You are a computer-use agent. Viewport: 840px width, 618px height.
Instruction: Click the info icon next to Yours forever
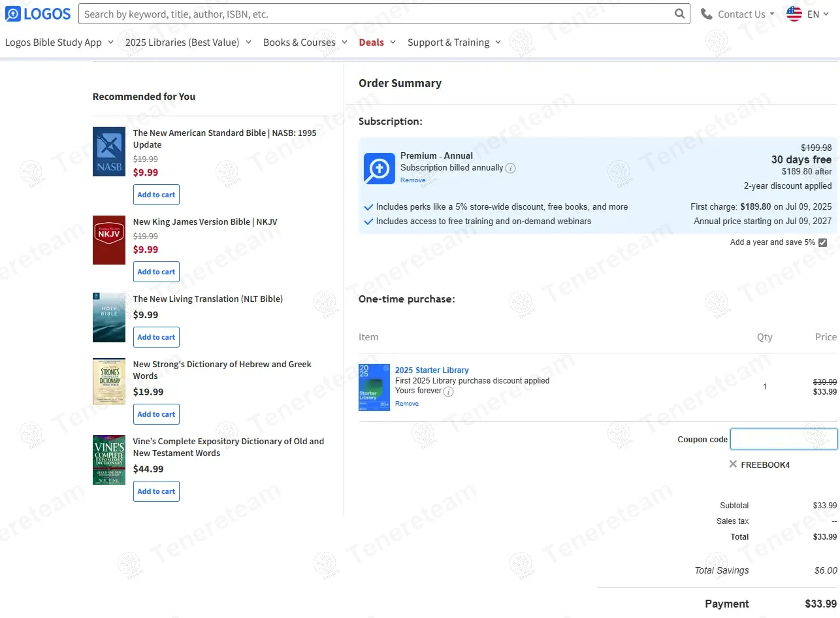click(x=448, y=391)
